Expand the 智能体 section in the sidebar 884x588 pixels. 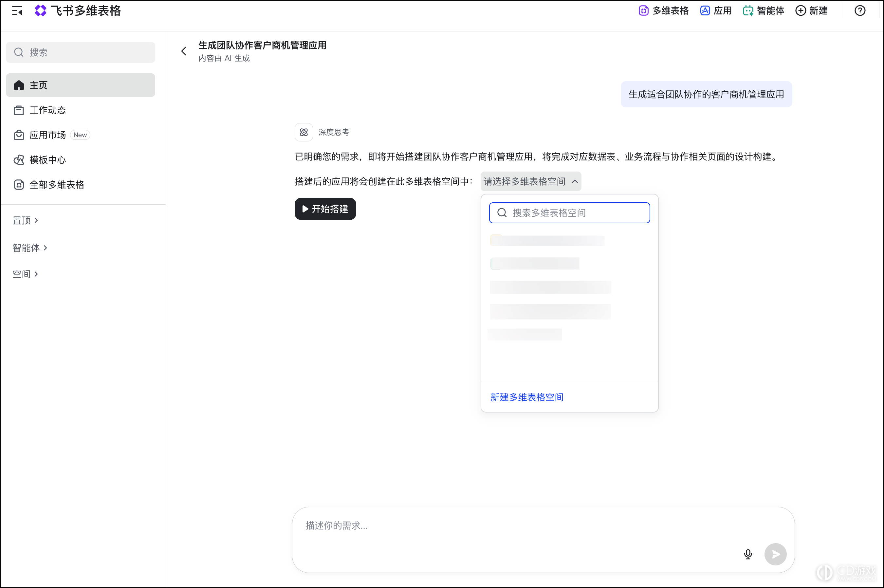pyautogui.click(x=29, y=248)
